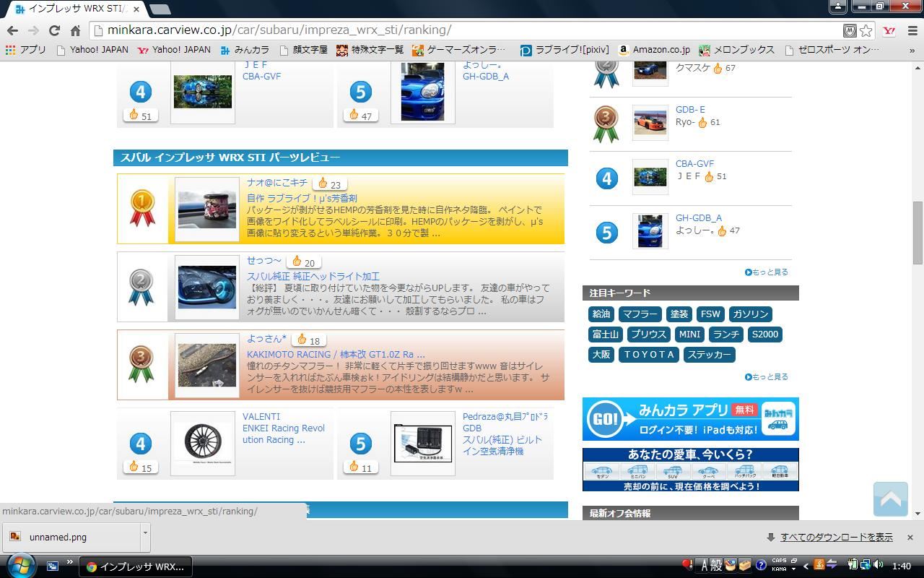Click もっと見る below the sidebar ranking
The width and height of the screenshot is (924, 578).
767,272
